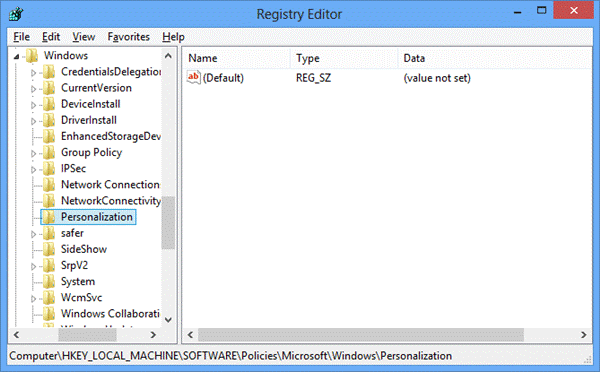Viewport: 600px width, 372px height.
Task: Select the CredentialsDelegation key label
Action: (111, 72)
